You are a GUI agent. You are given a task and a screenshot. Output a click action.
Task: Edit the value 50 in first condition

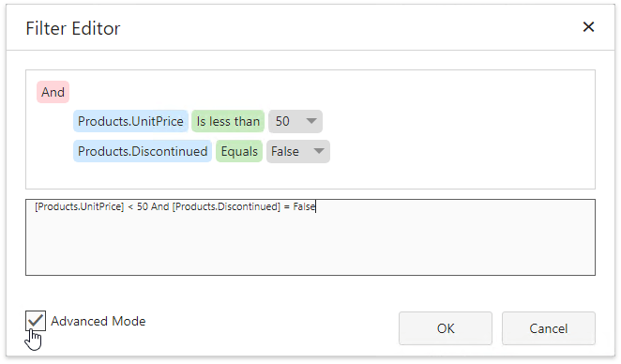tap(282, 121)
